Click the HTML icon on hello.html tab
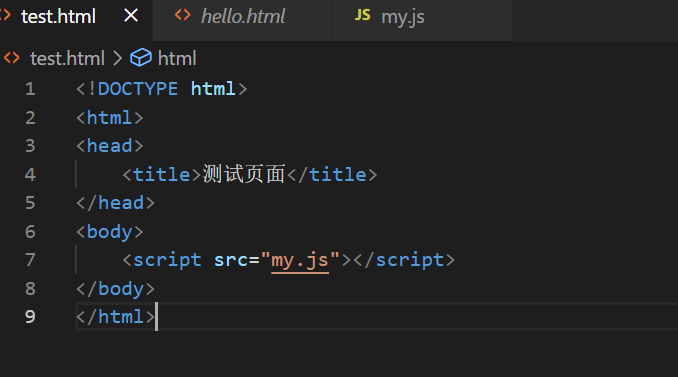The image size is (678, 377). tap(182, 16)
